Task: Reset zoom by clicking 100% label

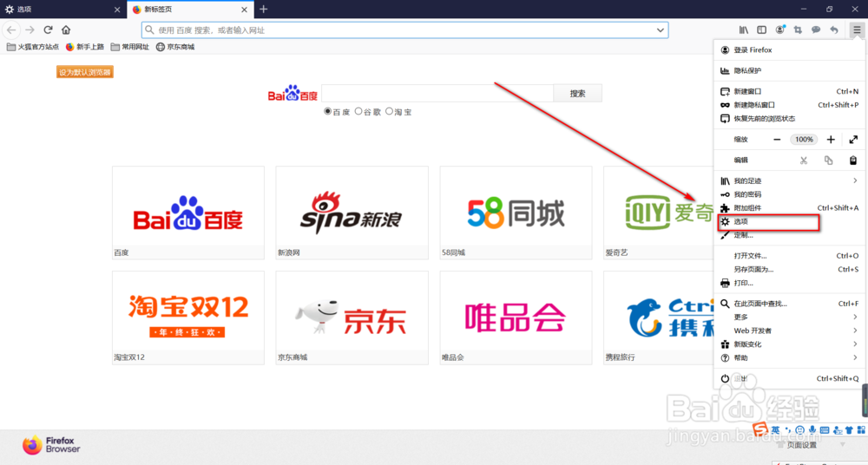Action: tap(804, 140)
